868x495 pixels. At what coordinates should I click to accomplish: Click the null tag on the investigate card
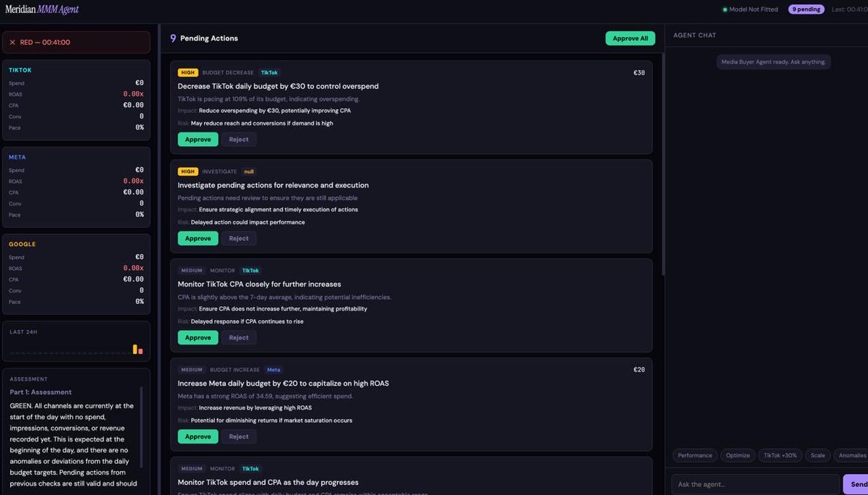(x=249, y=172)
